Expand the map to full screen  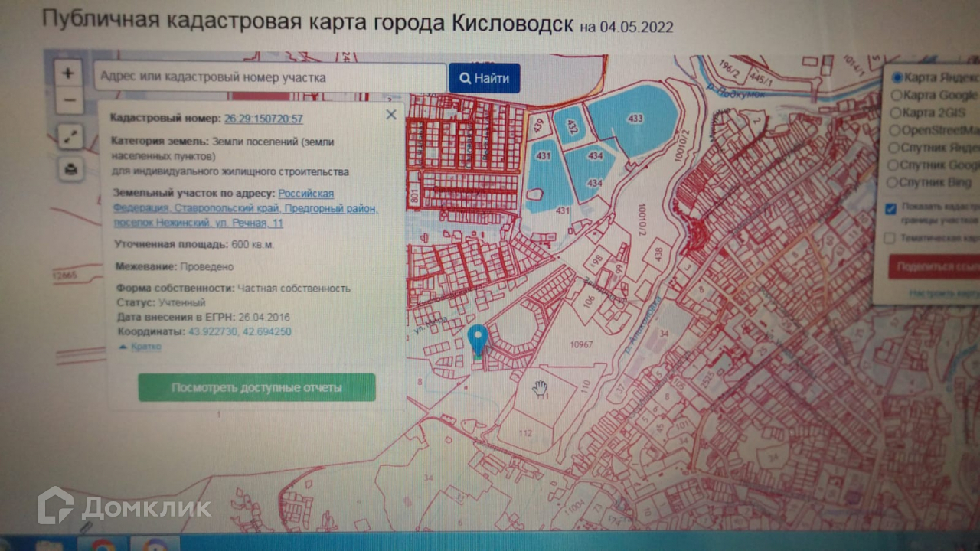(70, 137)
